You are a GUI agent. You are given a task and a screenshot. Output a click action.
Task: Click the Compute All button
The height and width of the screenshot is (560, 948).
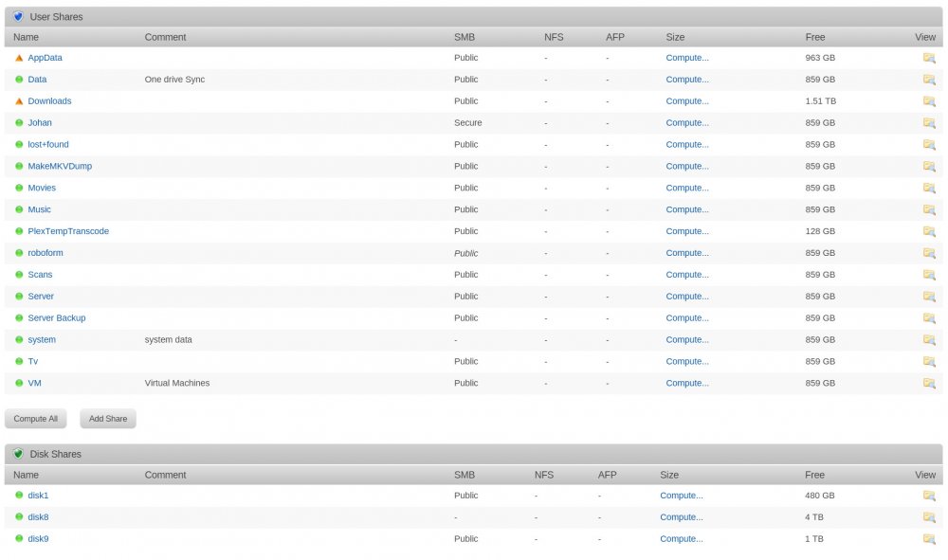coord(36,419)
